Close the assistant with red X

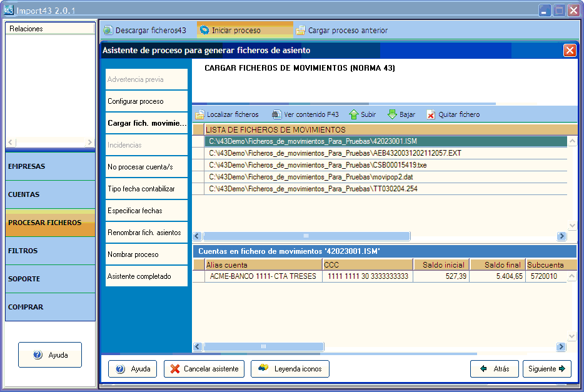pos(570,51)
